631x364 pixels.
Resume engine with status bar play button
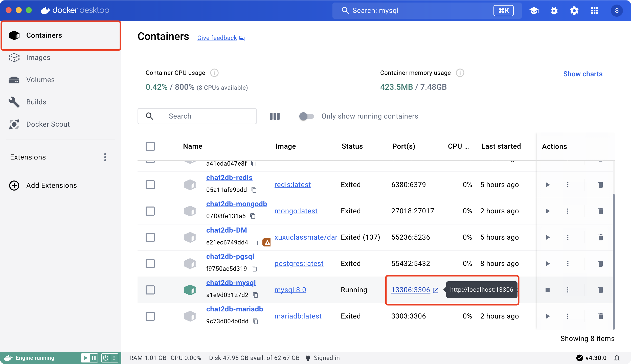point(85,358)
